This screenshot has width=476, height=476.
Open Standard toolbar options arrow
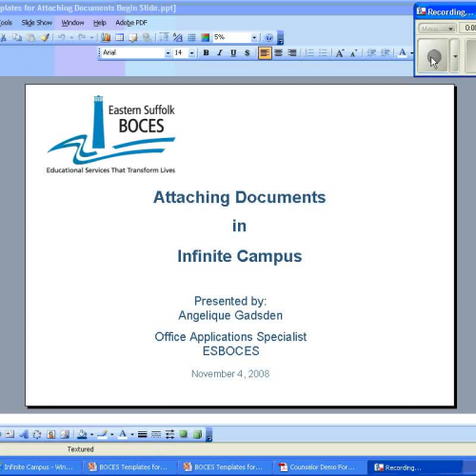[x=280, y=38]
